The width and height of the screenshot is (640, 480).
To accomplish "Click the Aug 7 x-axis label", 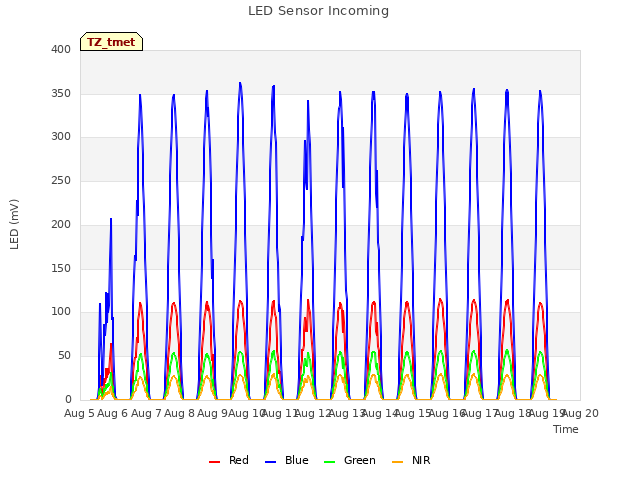I will pos(146,413).
